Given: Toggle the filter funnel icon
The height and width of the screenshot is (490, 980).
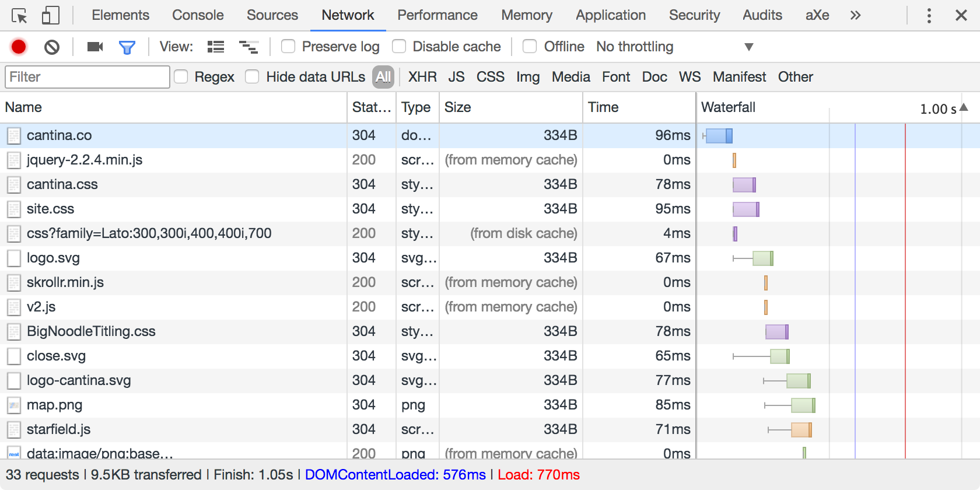Looking at the screenshot, I should pyautogui.click(x=127, y=47).
